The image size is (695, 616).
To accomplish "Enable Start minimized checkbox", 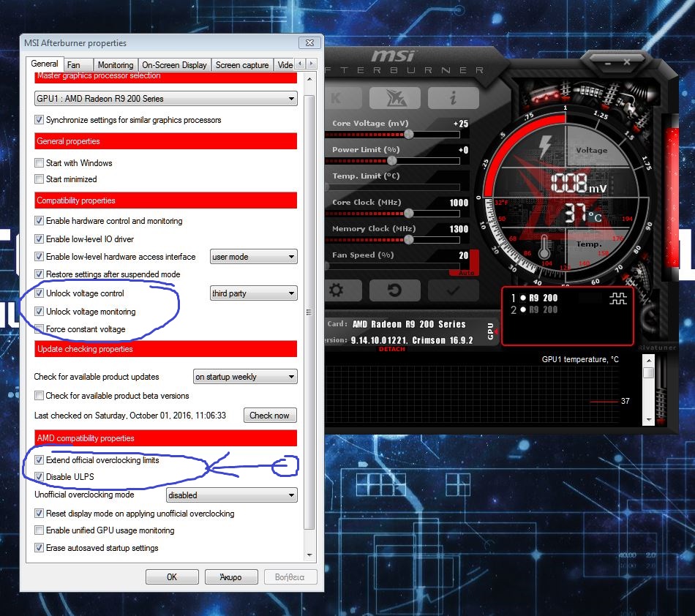I will point(39,179).
